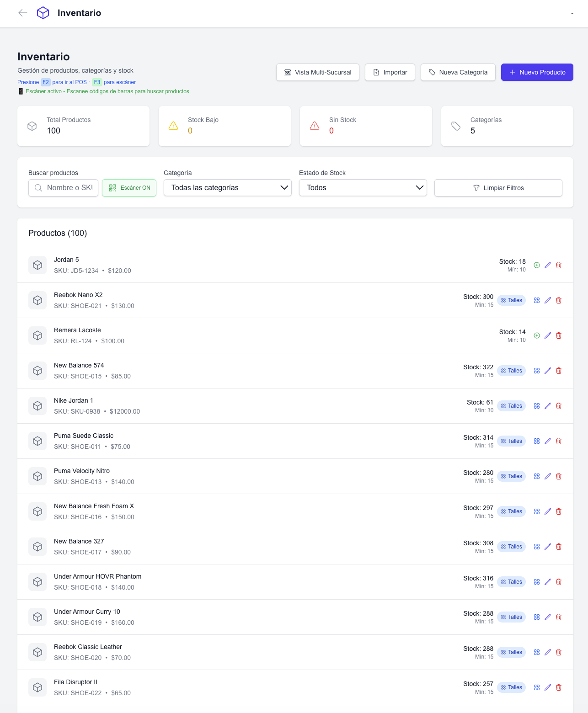Click the Nombre o SKU search field
Viewport: 588px width, 713px height.
tap(69, 188)
